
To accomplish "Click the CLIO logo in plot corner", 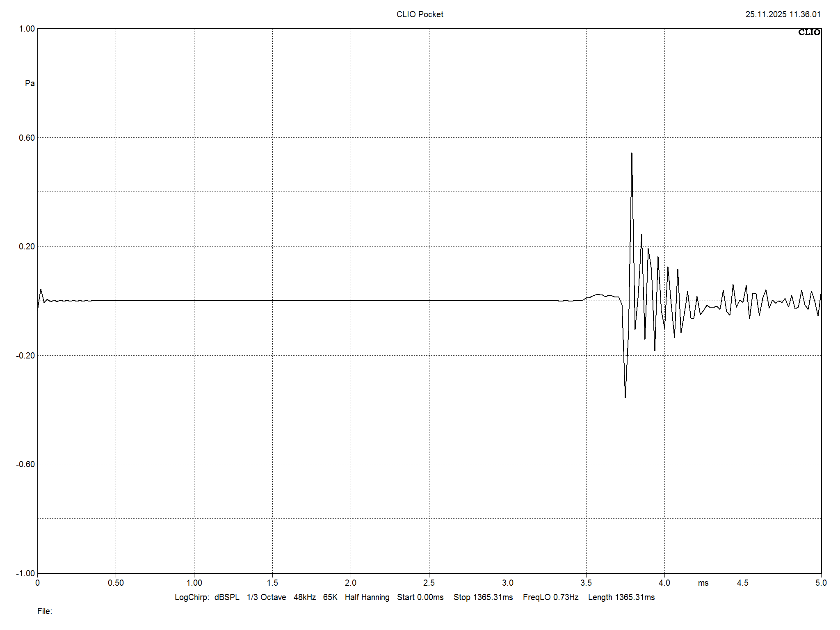I will coord(809,32).
